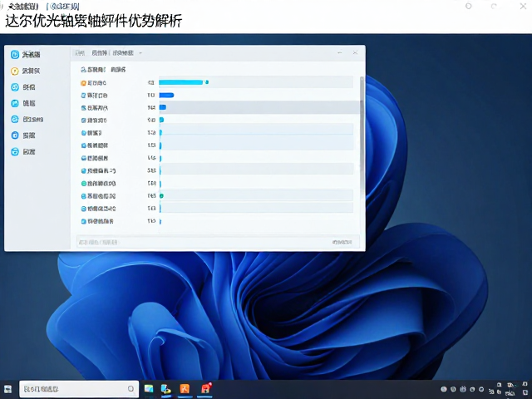The image size is (532, 399).
Task: Click the green dot marker in the list
Action: click(x=162, y=196)
